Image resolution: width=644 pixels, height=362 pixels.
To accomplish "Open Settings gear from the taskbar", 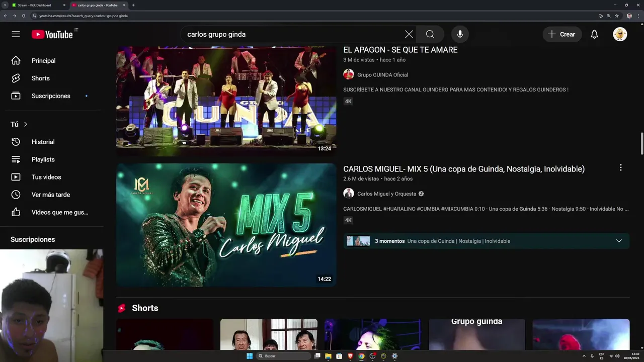I will tap(394, 356).
